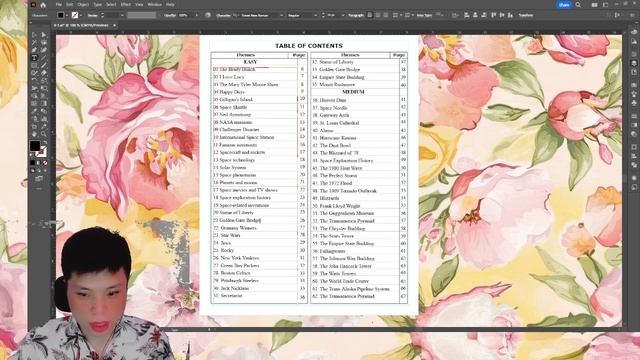The height and width of the screenshot is (360, 640).
Task: Apply solid Color mode below the Fill box
Action: [33, 163]
